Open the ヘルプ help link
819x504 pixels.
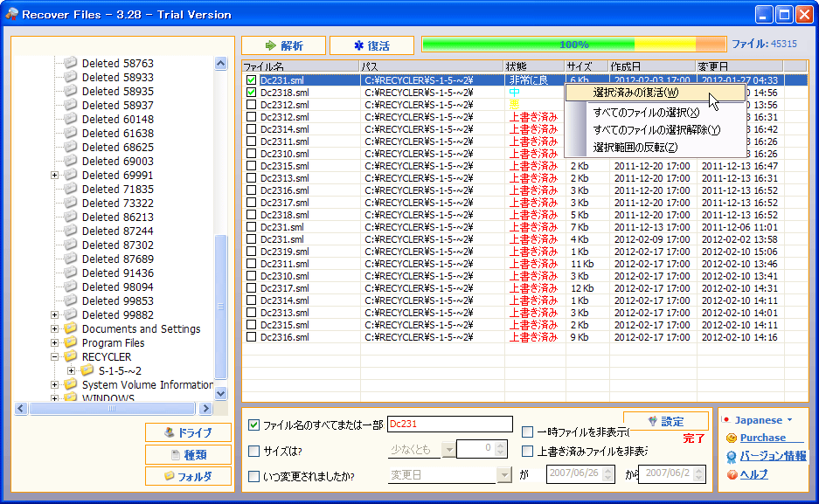[753, 474]
